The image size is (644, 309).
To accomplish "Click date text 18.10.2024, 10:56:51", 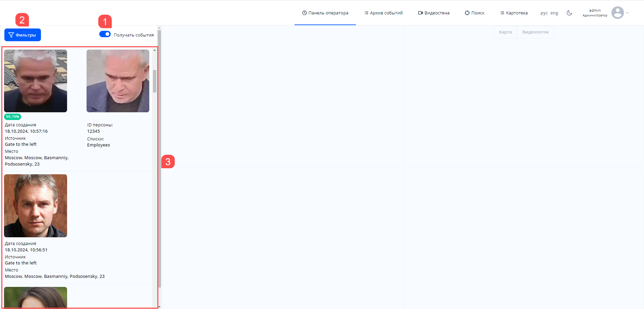I will point(26,250).
